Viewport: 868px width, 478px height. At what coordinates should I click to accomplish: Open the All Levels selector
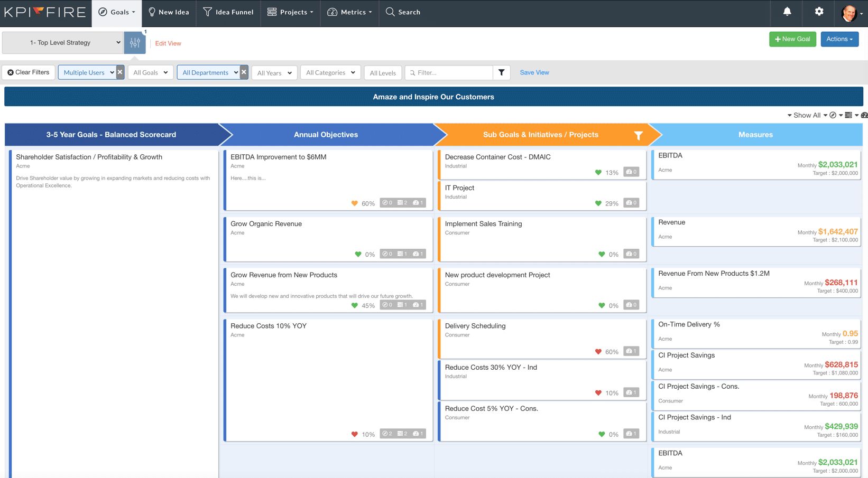383,73
